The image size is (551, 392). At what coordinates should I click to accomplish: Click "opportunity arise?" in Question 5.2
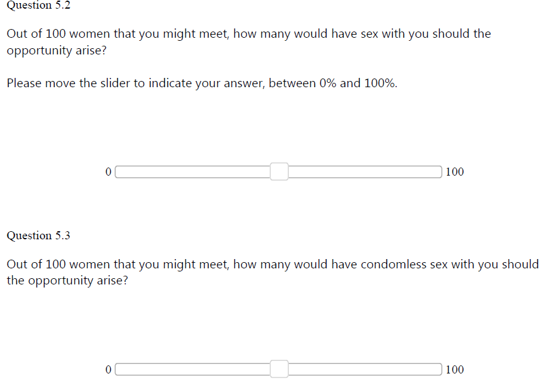(56, 51)
